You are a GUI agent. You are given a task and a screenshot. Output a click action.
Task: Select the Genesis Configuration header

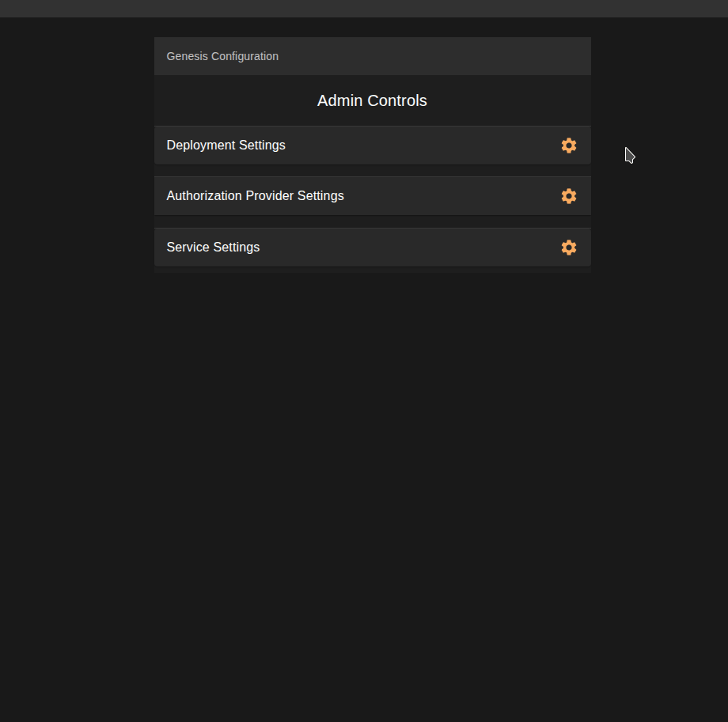click(x=222, y=56)
